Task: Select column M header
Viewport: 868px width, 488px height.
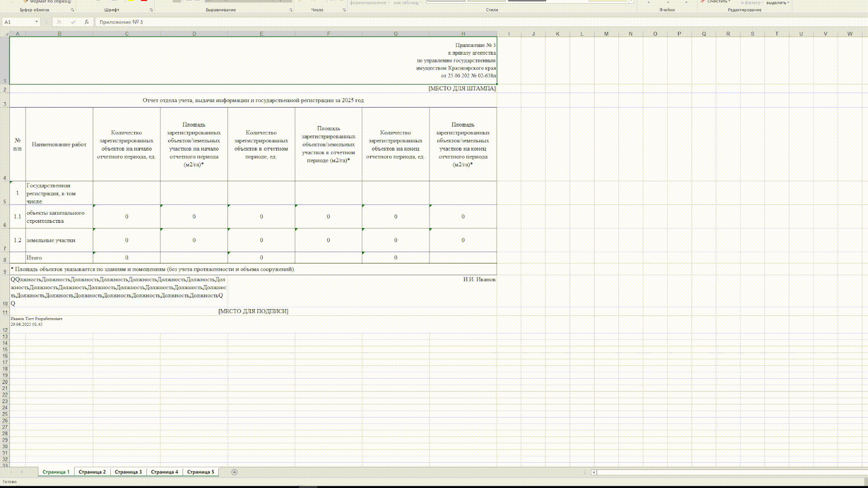Action: pos(606,34)
